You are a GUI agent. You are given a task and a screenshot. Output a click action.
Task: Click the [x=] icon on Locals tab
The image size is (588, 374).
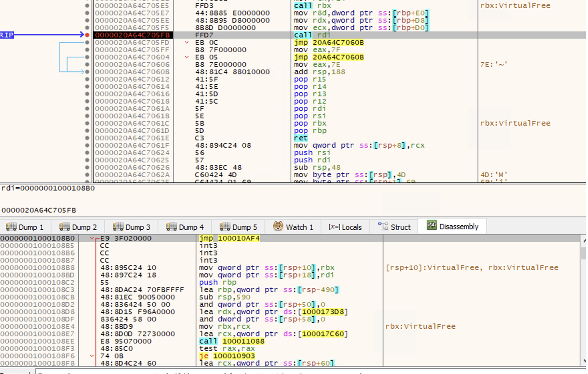click(334, 227)
